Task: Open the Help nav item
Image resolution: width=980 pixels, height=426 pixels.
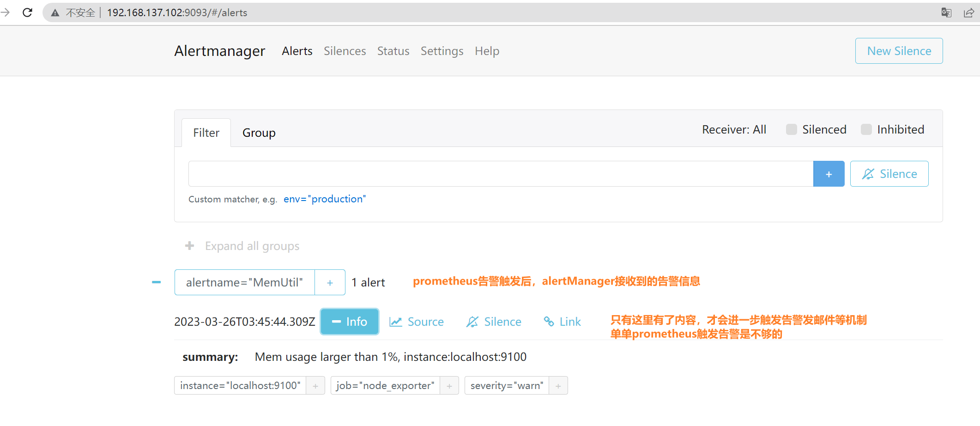Action: tap(487, 51)
